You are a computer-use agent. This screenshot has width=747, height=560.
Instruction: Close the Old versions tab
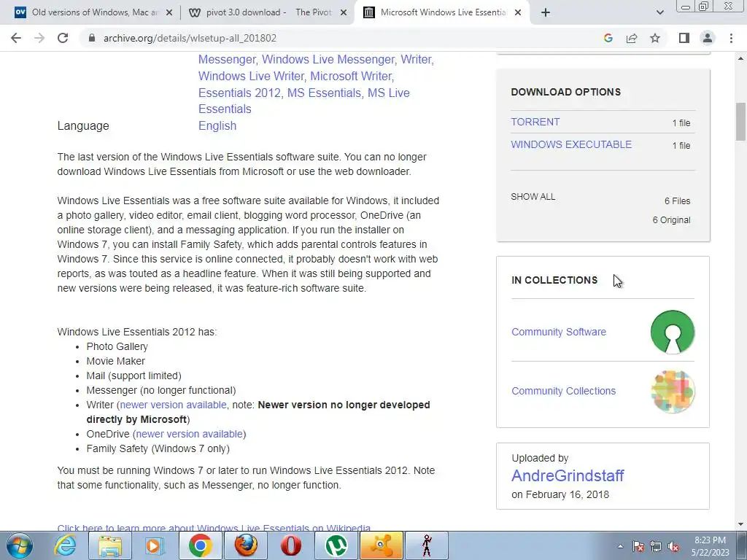tap(169, 13)
